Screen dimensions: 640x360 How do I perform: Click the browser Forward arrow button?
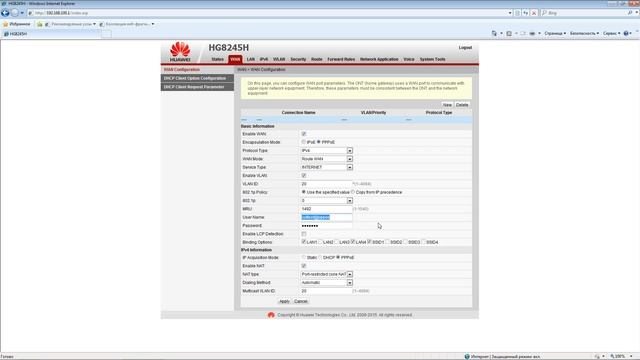coord(15,13)
